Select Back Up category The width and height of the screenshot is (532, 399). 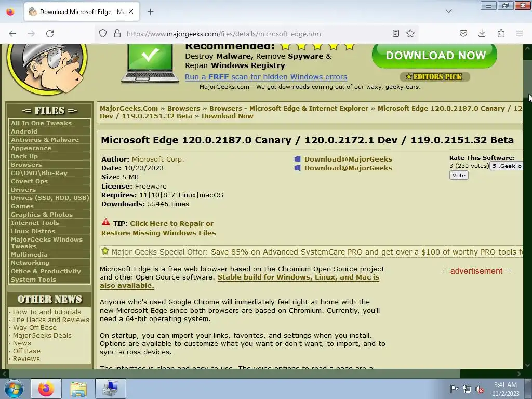tap(24, 156)
